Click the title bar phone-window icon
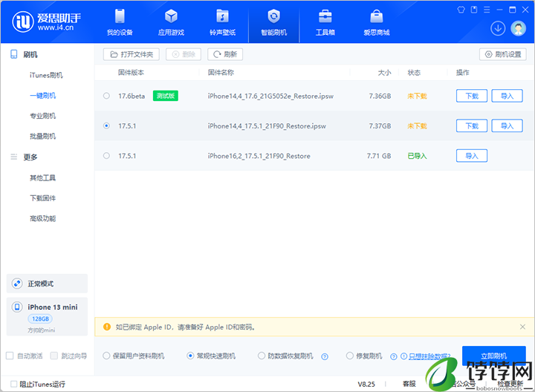This screenshot has width=535, height=392. tap(474, 10)
